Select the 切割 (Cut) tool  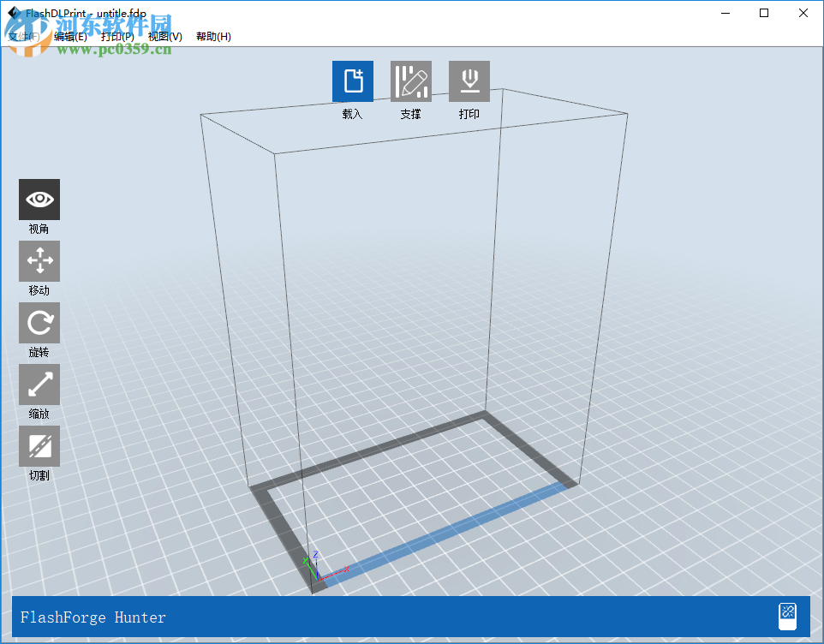39,445
